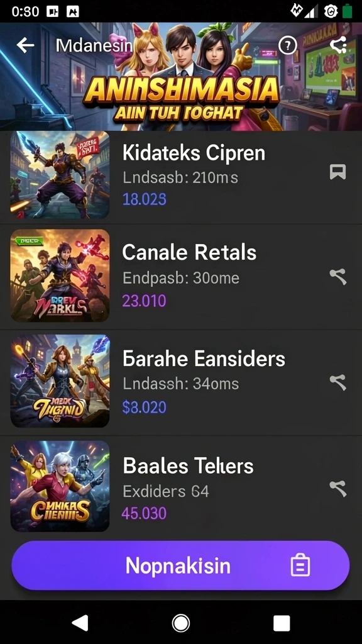Open the Barahe Eansiders game thumbnail

[x=60, y=380]
